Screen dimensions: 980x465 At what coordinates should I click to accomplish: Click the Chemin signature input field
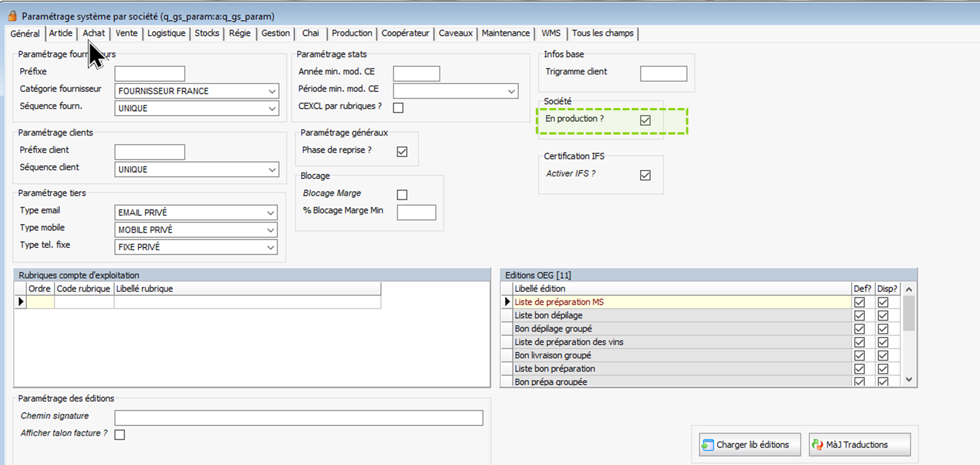299,417
